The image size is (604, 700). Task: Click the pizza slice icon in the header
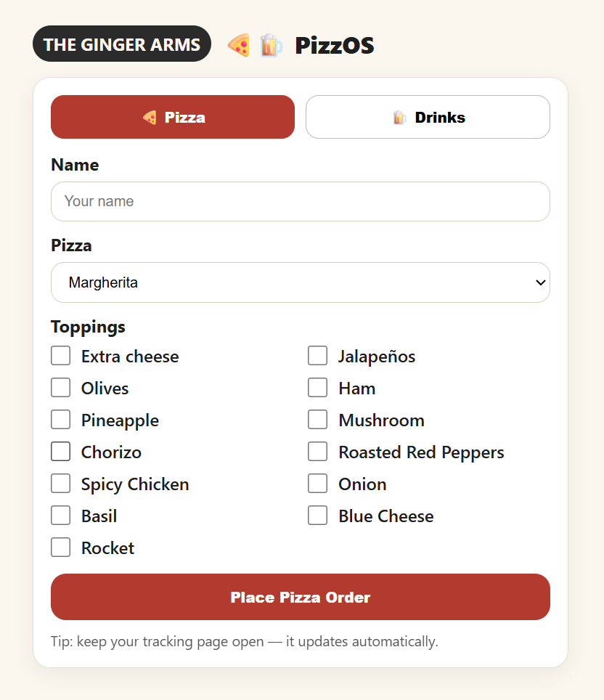pyautogui.click(x=238, y=45)
